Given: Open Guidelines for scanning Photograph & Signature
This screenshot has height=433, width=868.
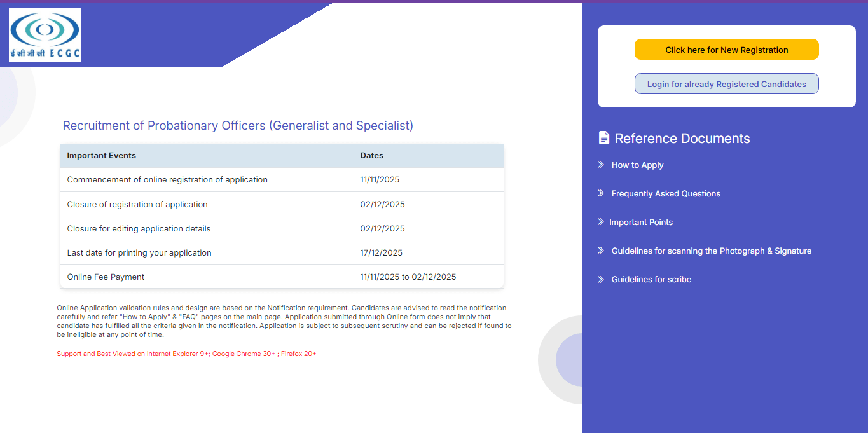Looking at the screenshot, I should tap(711, 251).
